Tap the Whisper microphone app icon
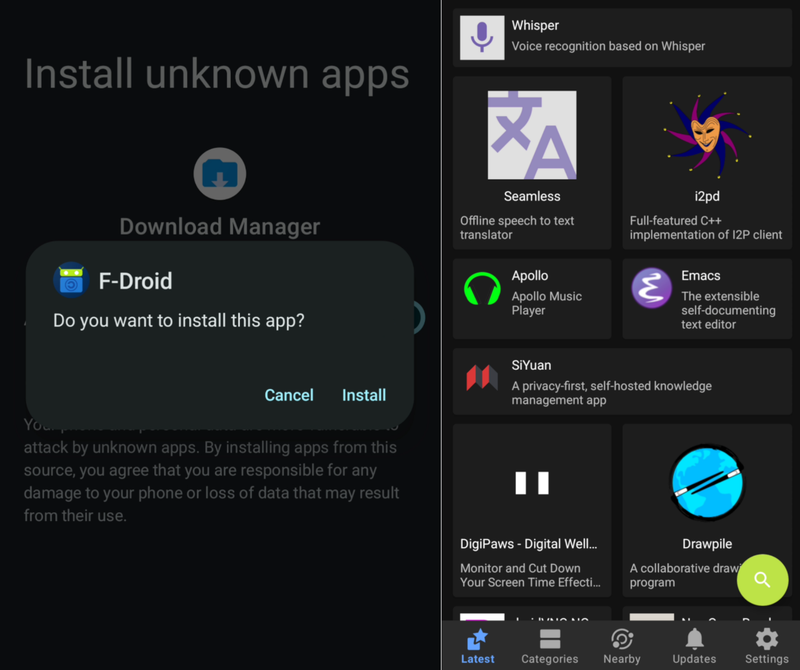Image resolution: width=800 pixels, height=670 pixels. pos(482,37)
